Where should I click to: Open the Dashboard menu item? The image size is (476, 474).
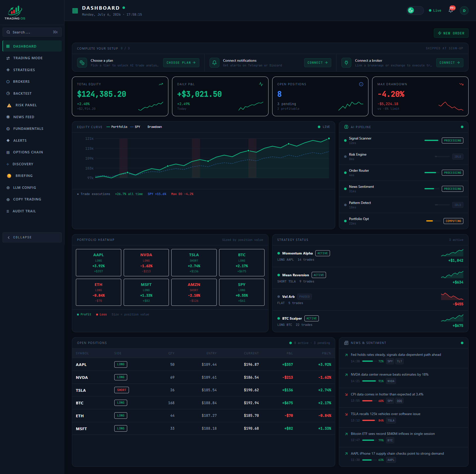[x=32, y=46]
